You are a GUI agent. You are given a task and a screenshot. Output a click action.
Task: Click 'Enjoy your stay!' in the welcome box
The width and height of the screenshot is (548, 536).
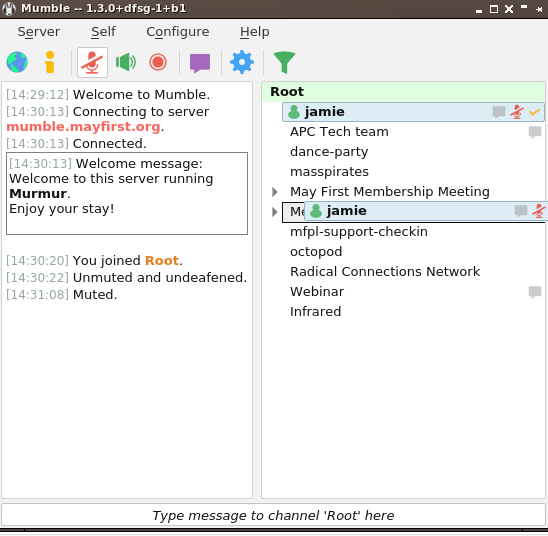pos(62,209)
